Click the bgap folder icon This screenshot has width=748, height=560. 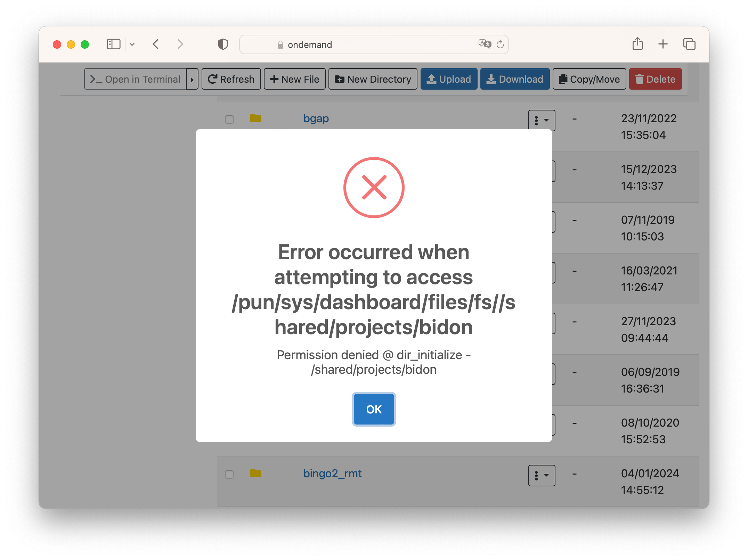(256, 118)
